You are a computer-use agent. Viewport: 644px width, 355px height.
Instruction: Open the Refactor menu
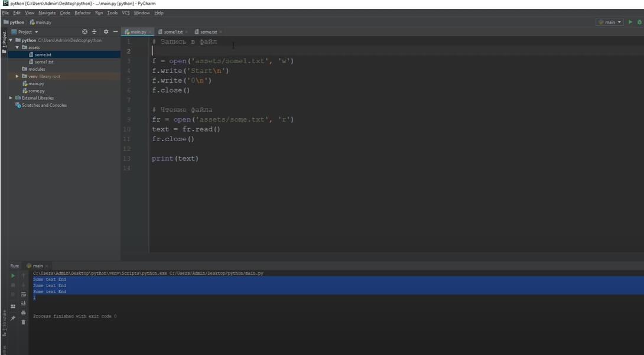coord(83,13)
